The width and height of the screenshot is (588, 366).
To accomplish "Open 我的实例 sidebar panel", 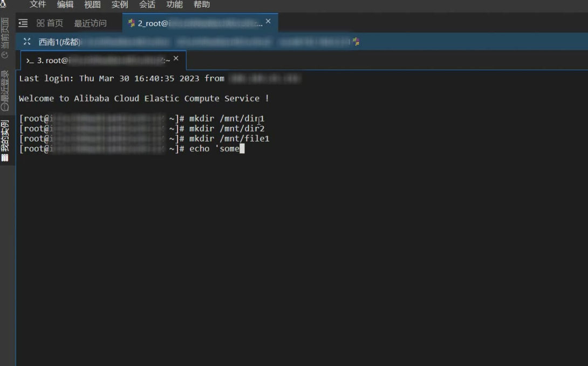I will (x=5, y=141).
